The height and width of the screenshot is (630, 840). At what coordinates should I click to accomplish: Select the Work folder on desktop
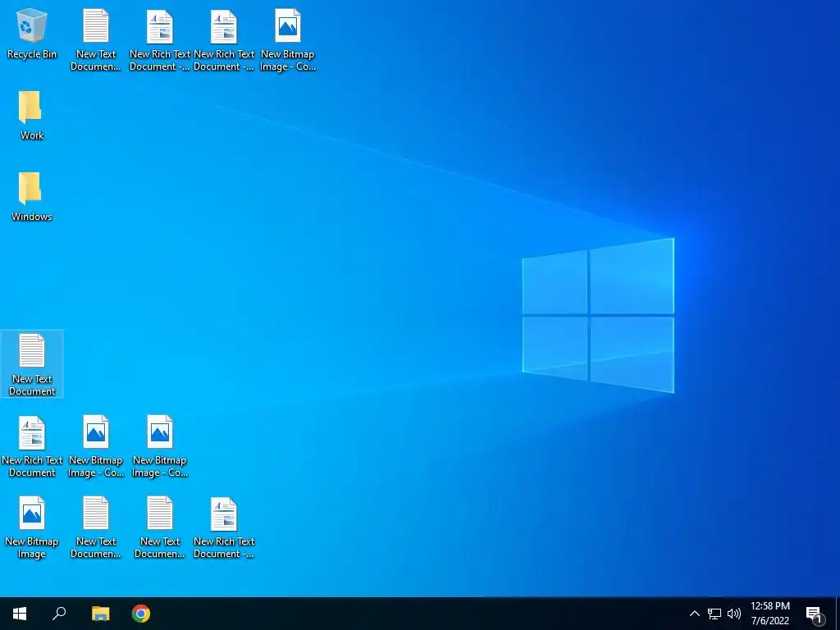[32, 116]
